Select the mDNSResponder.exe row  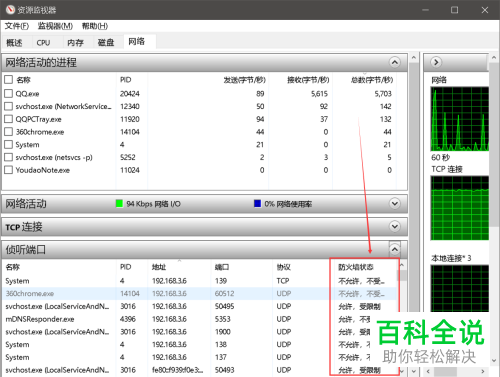199,319
